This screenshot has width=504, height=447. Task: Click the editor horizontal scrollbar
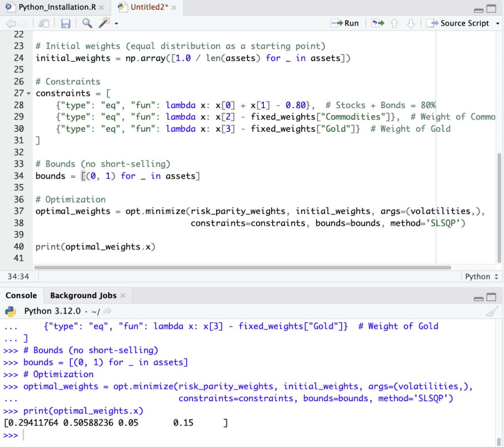point(241,268)
